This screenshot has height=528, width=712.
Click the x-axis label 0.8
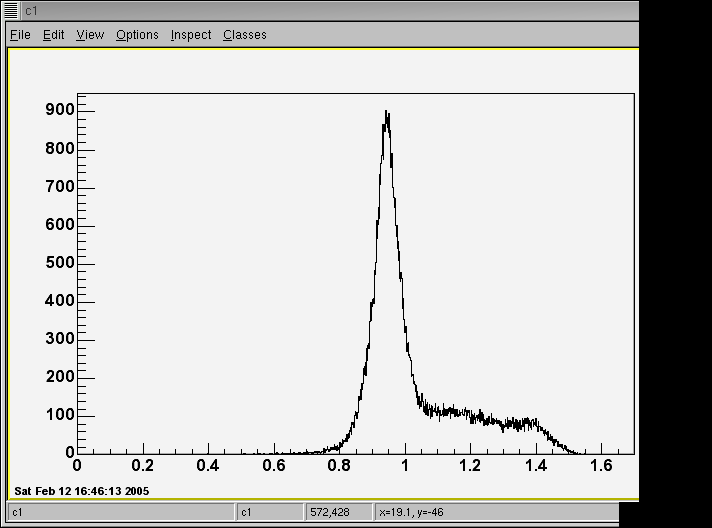[339, 465]
